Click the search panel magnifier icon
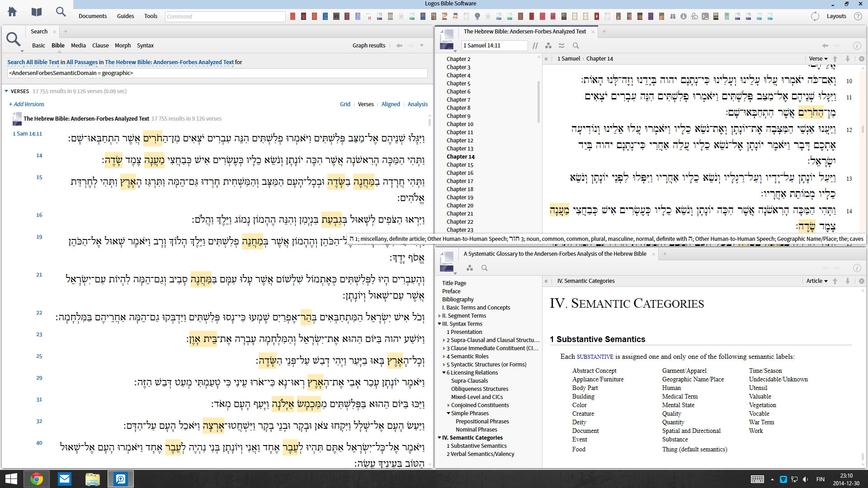 (14, 40)
